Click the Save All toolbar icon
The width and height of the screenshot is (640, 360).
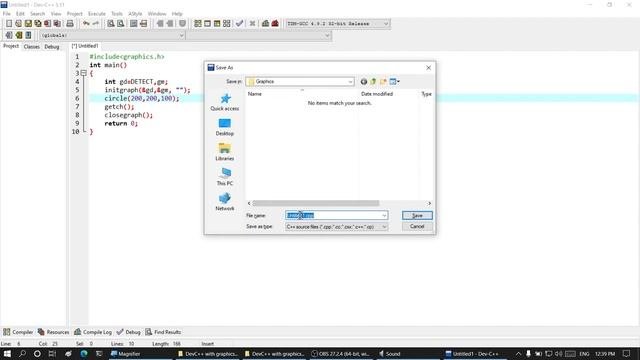coord(38,24)
